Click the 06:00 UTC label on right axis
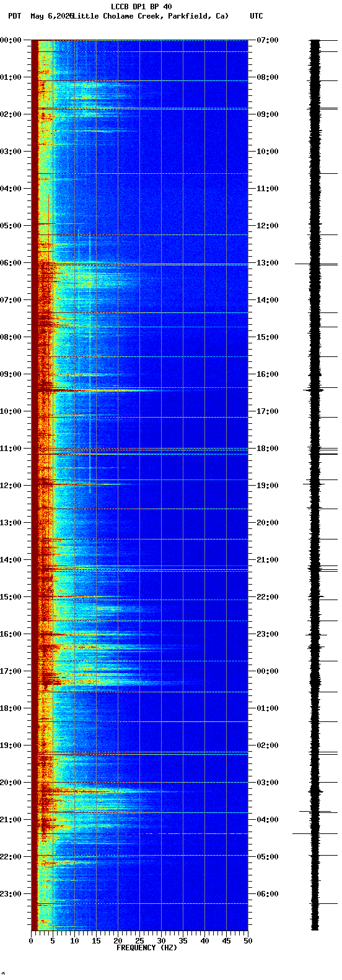The height and width of the screenshot is (980, 342). tap(268, 894)
